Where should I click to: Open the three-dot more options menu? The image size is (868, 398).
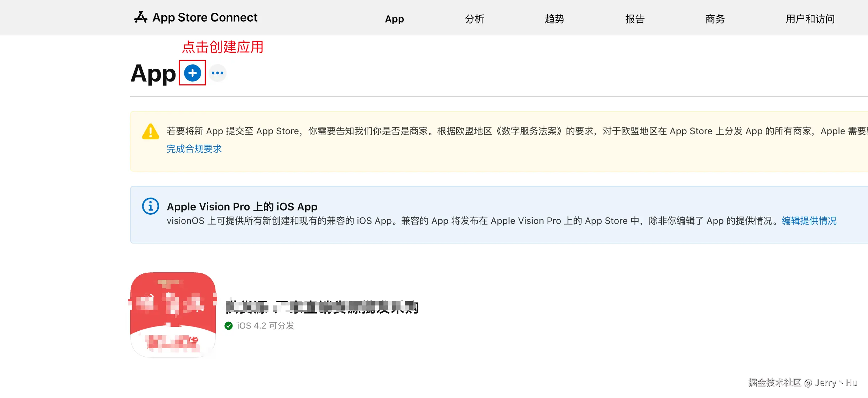(218, 73)
